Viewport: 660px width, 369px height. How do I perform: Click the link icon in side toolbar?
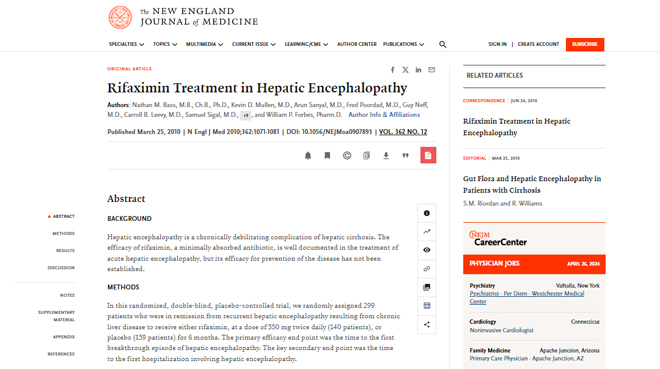coord(427,269)
